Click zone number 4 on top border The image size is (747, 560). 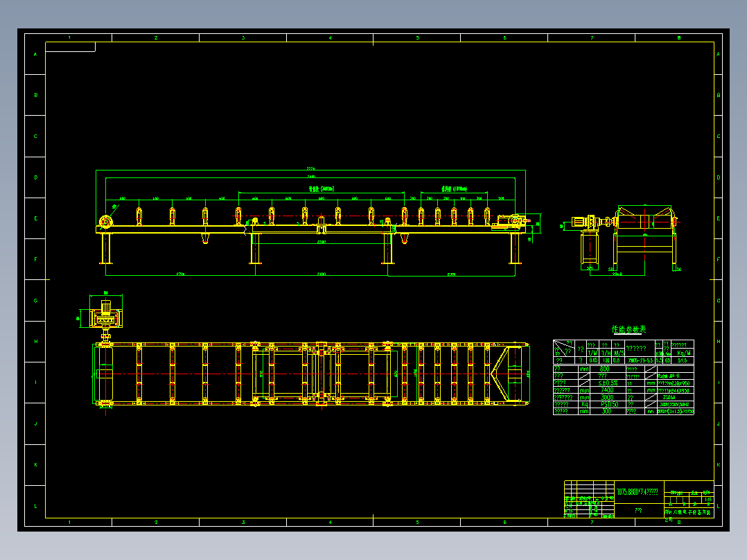click(330, 37)
